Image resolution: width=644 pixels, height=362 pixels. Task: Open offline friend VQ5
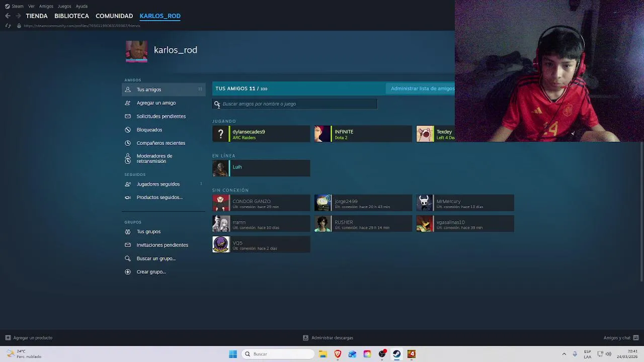261,244
